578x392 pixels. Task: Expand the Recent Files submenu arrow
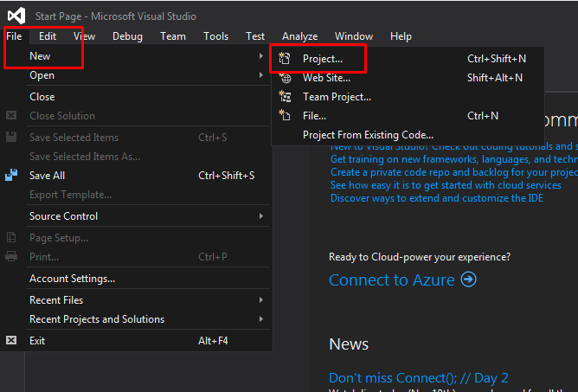tap(261, 299)
